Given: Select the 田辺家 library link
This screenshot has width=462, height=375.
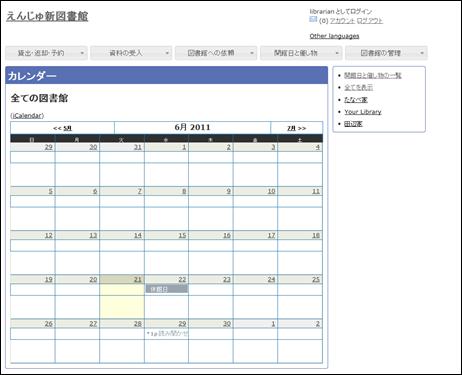Looking at the screenshot, I should pos(353,124).
